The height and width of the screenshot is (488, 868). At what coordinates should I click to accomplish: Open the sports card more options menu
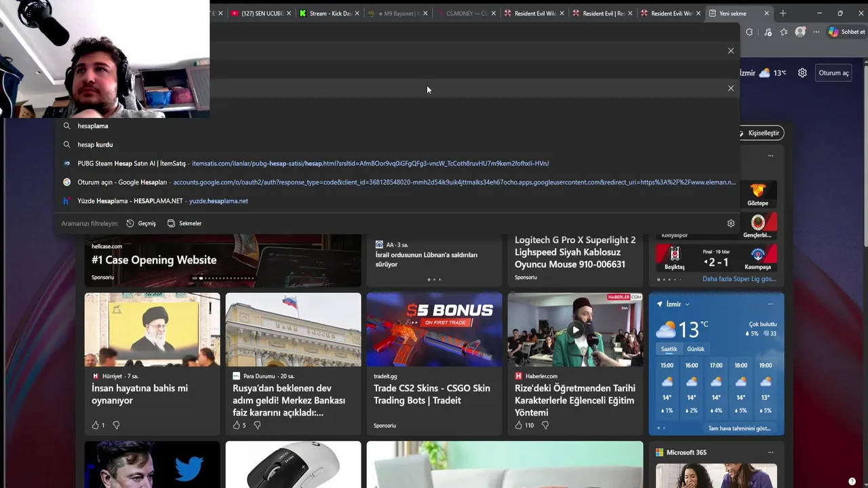click(770, 156)
